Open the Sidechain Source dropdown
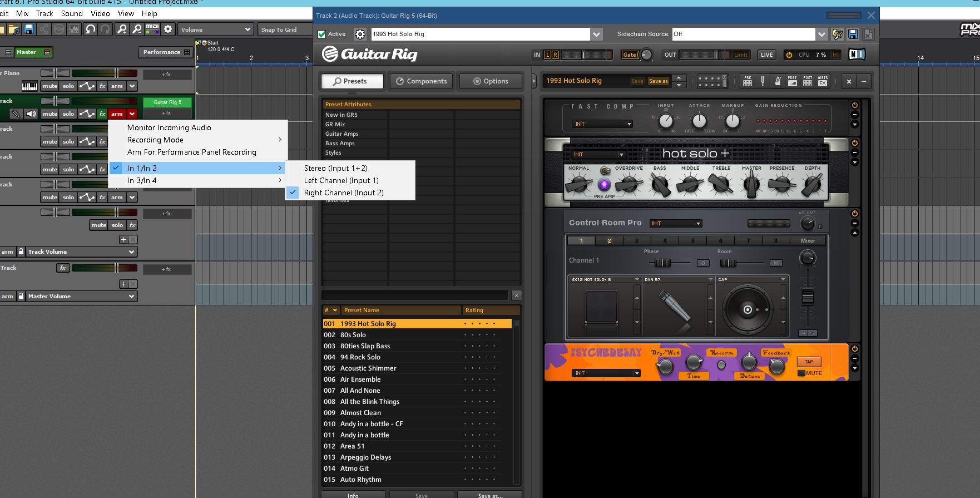The width and height of the screenshot is (980, 498). click(x=821, y=34)
